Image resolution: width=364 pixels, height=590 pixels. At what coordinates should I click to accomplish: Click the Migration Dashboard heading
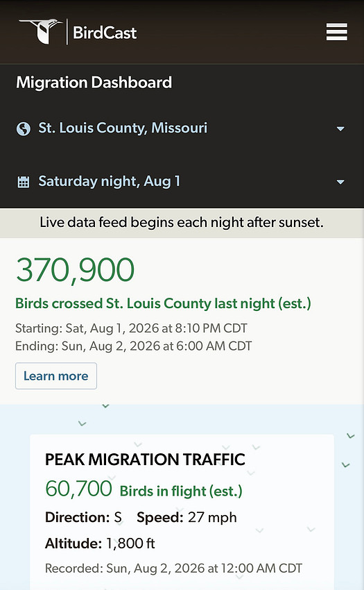click(x=94, y=83)
